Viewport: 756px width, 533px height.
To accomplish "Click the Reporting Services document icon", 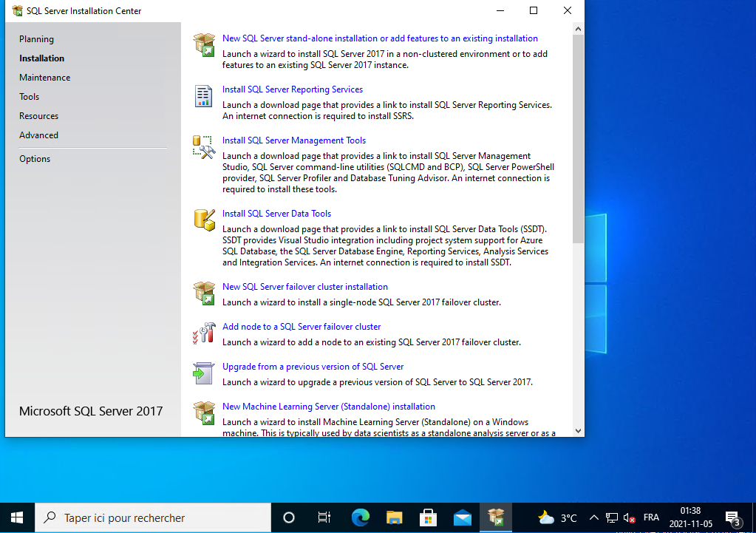I will 204,96.
